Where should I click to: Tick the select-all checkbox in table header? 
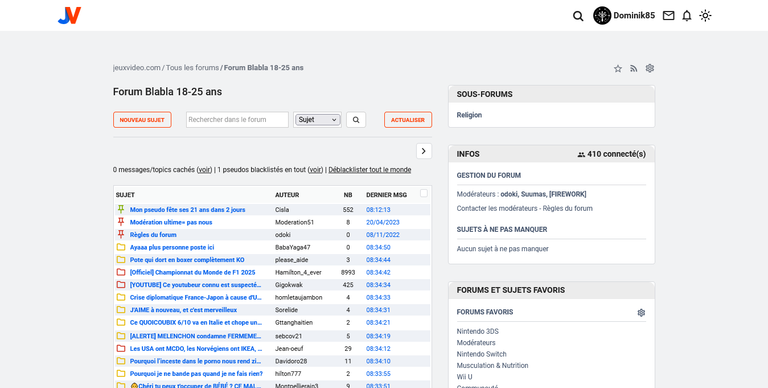click(424, 194)
